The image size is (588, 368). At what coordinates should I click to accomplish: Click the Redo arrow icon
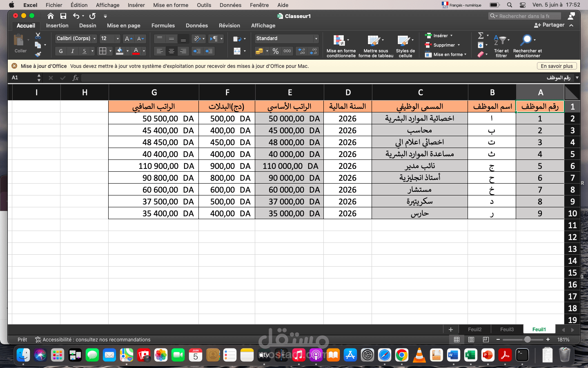click(93, 16)
